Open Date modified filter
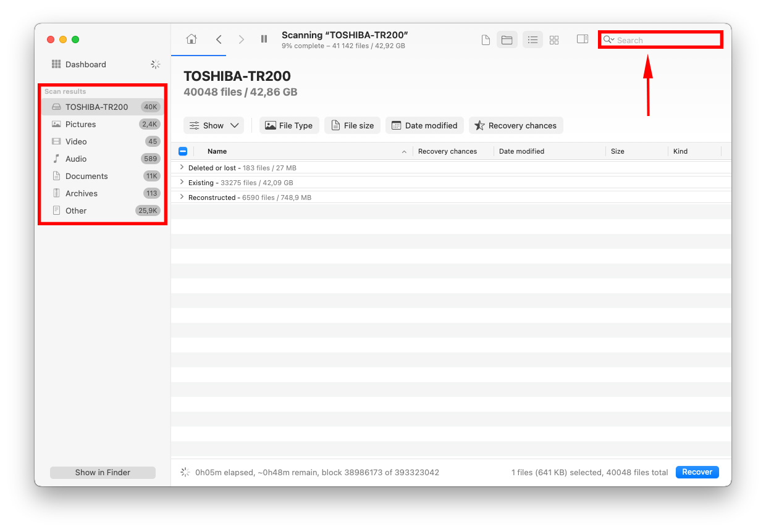The height and width of the screenshot is (532, 766). [424, 125]
